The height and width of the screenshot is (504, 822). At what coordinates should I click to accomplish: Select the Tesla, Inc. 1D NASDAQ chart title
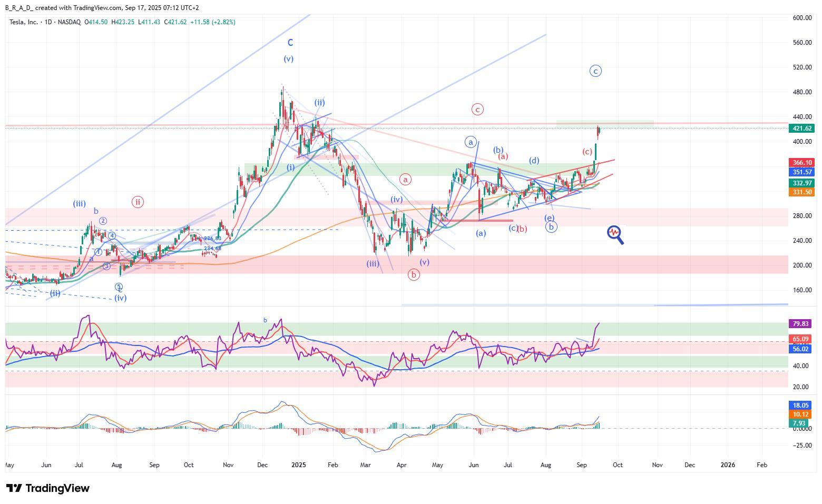45,22
